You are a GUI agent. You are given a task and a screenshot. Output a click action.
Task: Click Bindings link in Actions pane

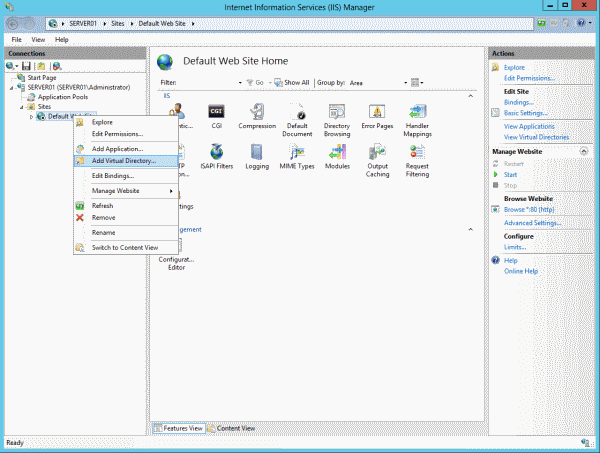[518, 102]
